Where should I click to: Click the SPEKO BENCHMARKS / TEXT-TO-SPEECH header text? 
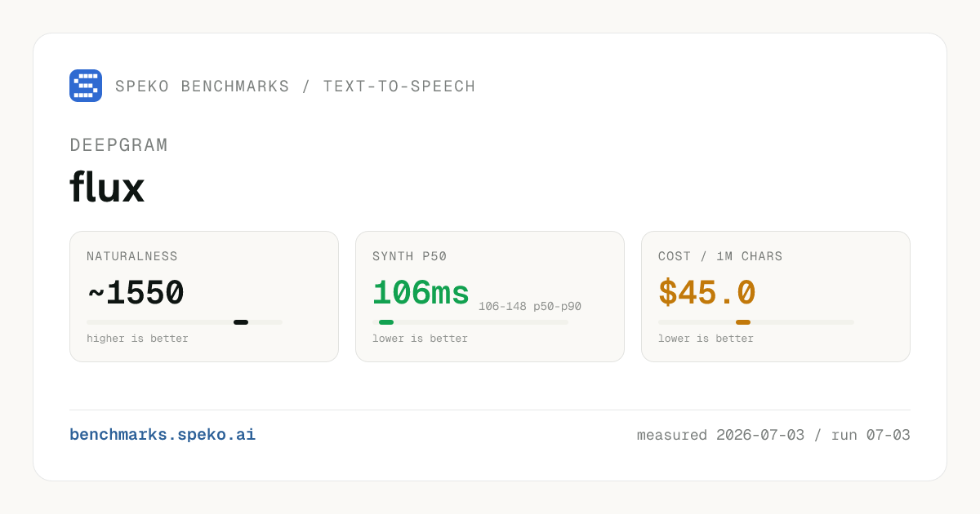click(296, 86)
